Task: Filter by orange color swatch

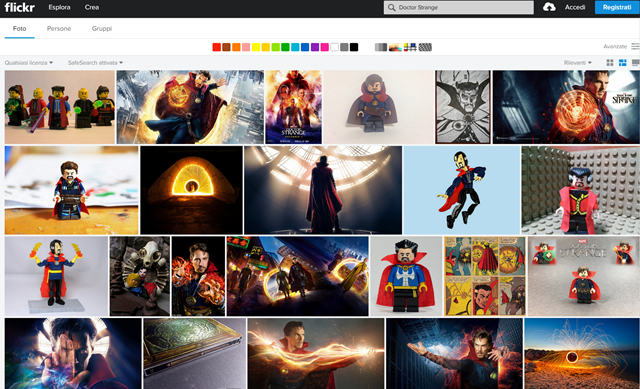Action: click(236, 47)
